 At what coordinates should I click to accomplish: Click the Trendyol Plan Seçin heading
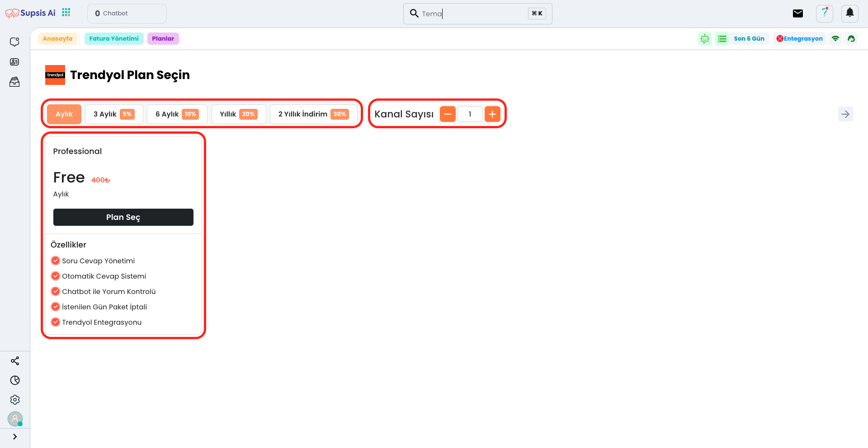point(130,75)
